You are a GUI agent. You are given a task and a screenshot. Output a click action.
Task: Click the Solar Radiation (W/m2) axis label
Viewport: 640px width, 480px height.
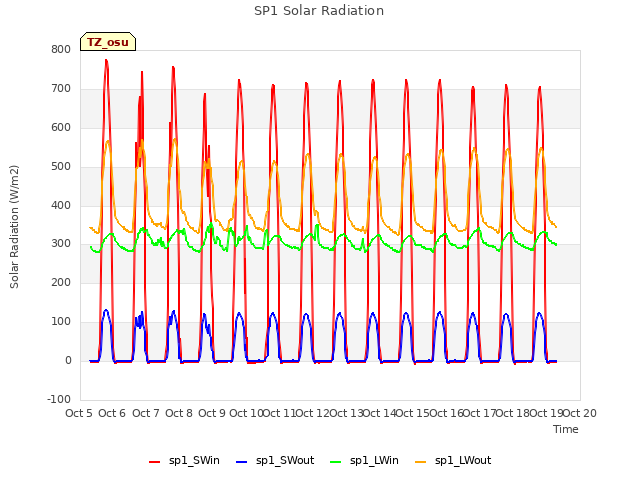[x=14, y=227]
